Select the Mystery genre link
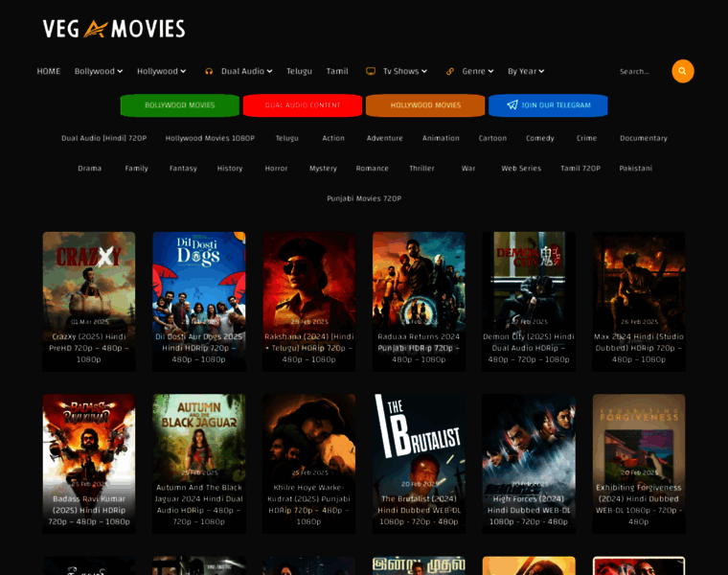 click(x=323, y=169)
